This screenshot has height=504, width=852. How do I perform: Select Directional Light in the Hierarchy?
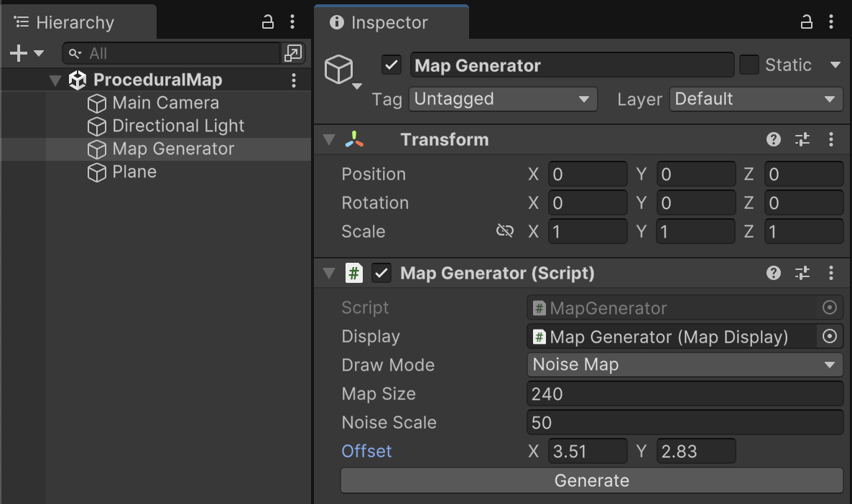click(178, 126)
